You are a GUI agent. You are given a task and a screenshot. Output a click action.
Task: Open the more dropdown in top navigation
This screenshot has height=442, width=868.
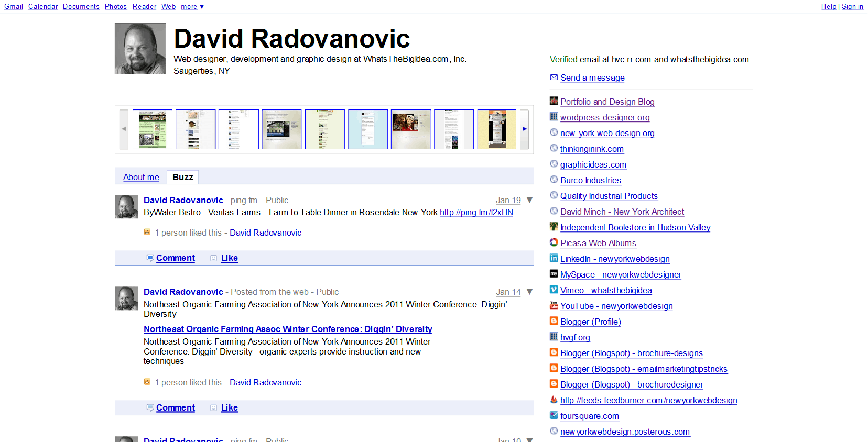pyautogui.click(x=192, y=6)
